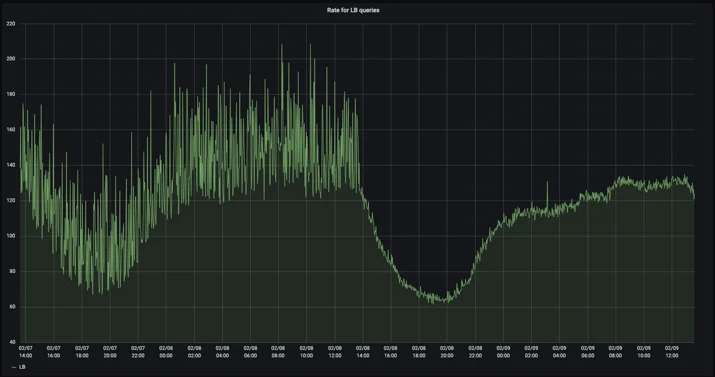The height and width of the screenshot is (377, 715).
Task: Click the 160 y-axis label
Action: coord(11,129)
